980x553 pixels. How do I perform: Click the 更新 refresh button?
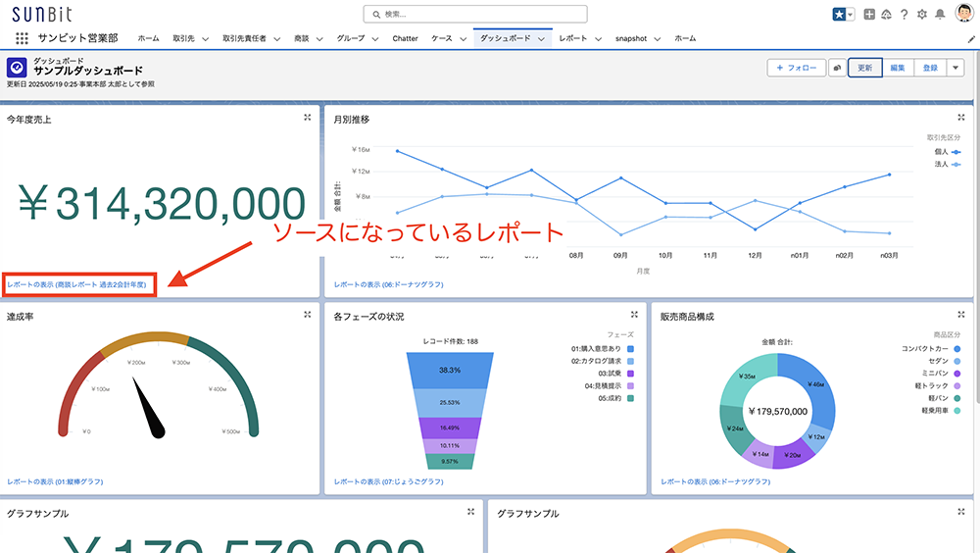865,68
